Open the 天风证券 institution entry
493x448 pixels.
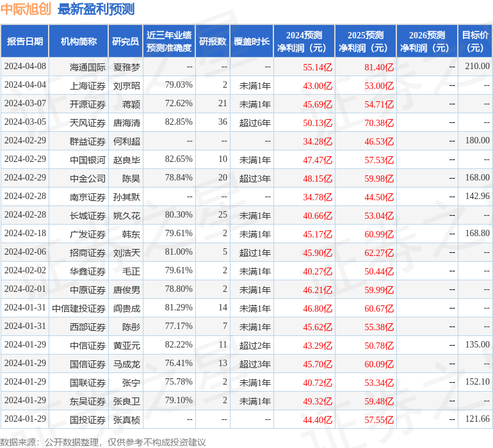pos(88,122)
